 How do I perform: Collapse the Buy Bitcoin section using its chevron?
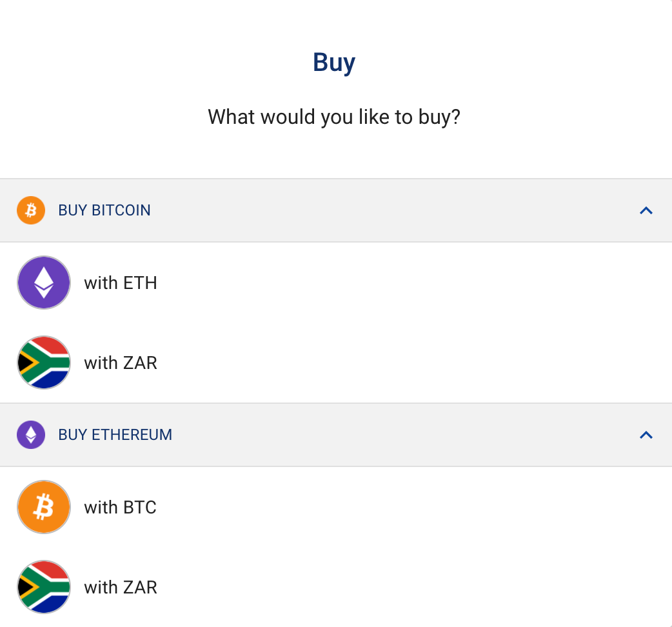click(646, 210)
